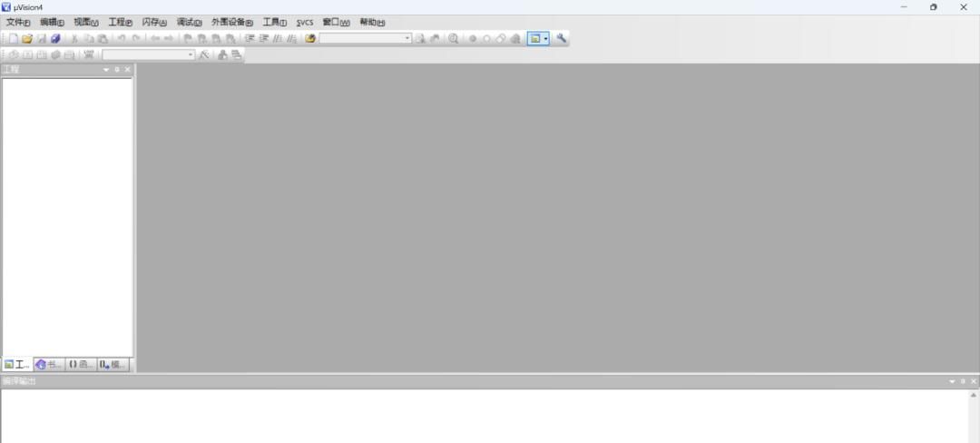Toggle the window layout view button
This screenshot has width=980, height=443.
[x=535, y=39]
